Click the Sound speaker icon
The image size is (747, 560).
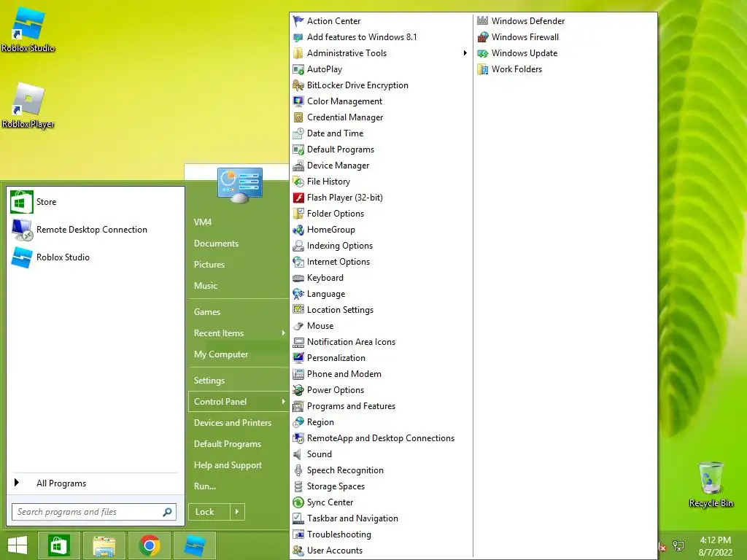[298, 454]
